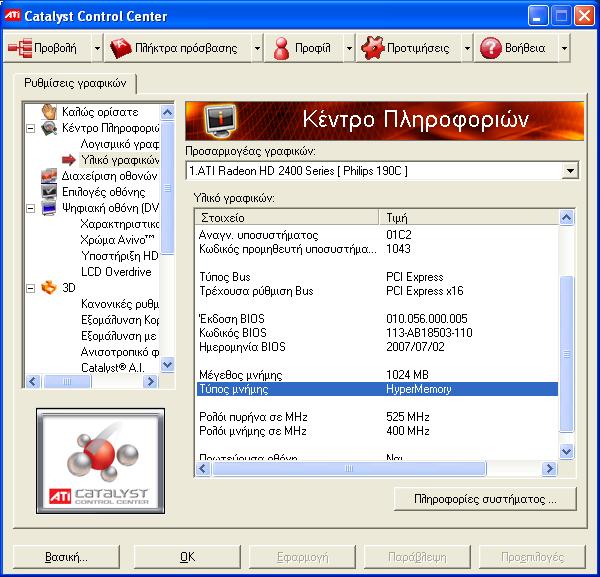This screenshot has width=600, height=577.
Task: Select the Ρυθμίσεις γραφικών tab
Action: pyautogui.click(x=75, y=83)
